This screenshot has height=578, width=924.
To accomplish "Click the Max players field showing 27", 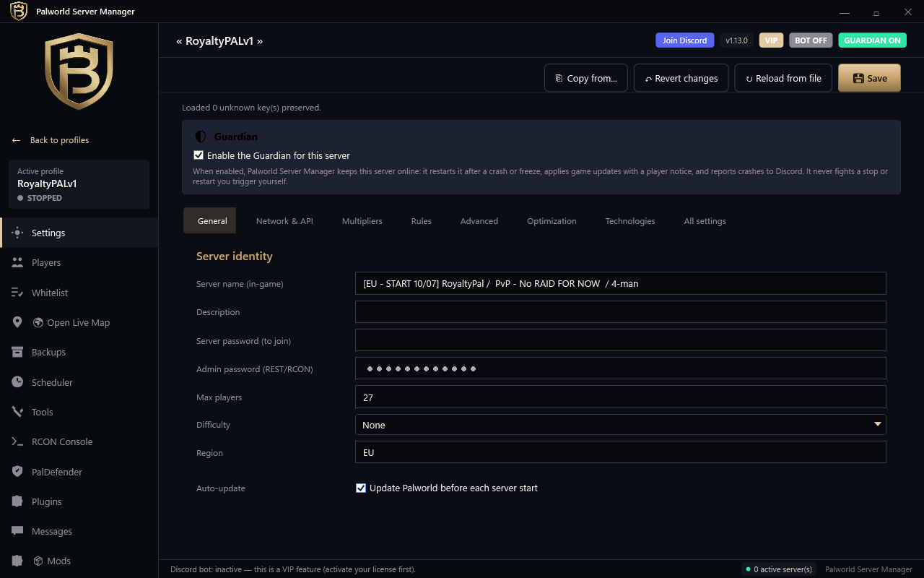I will (x=620, y=397).
